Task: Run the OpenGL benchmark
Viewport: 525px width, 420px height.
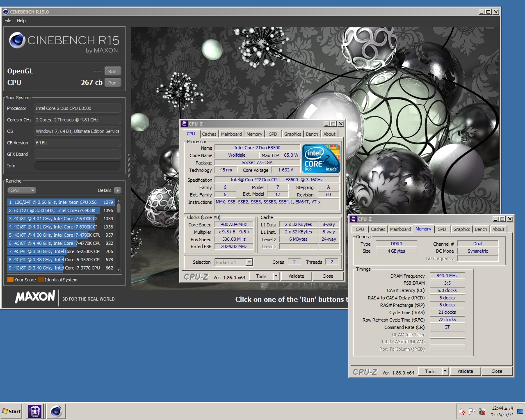Action: (x=112, y=71)
